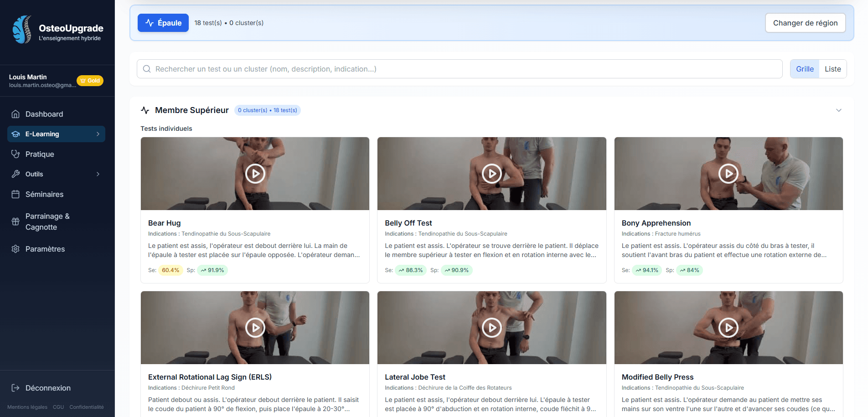
Task: Switch to Liste view
Action: (832, 69)
